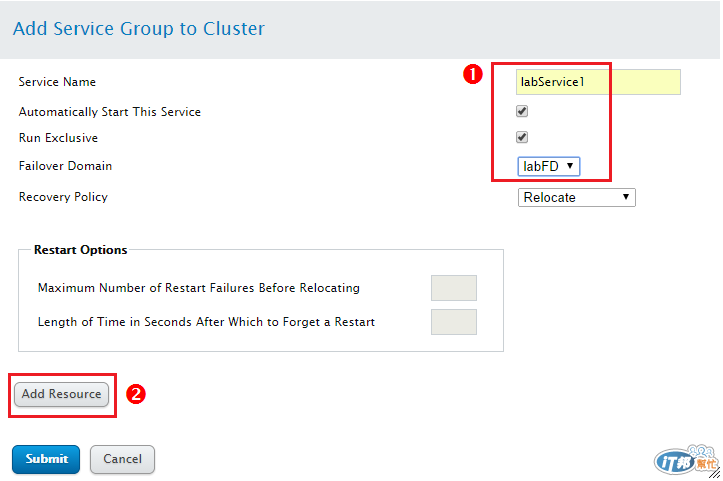Click the Service Name text field
The image size is (723, 481).
[598, 82]
